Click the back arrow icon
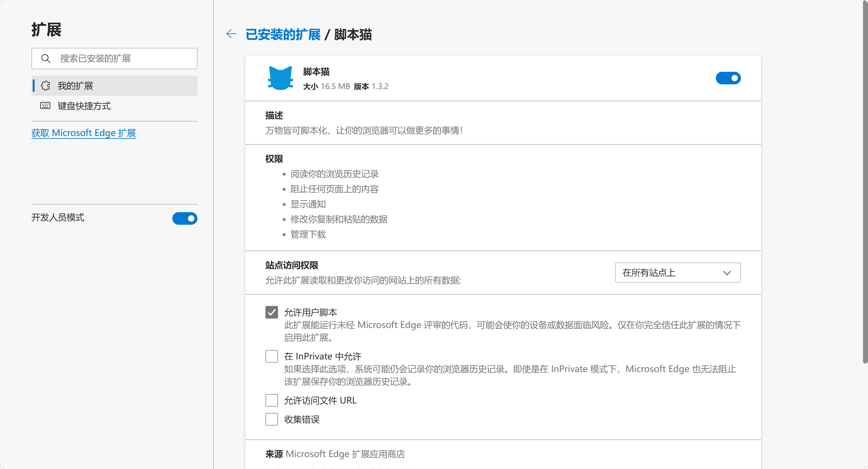Image resolution: width=868 pixels, height=469 pixels. [231, 34]
